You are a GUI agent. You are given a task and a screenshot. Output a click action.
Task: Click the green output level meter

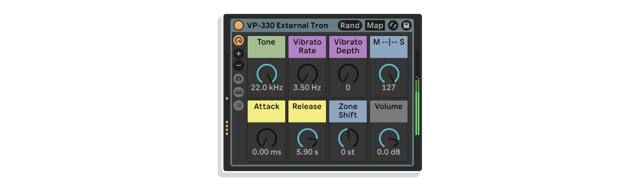pos(417,92)
